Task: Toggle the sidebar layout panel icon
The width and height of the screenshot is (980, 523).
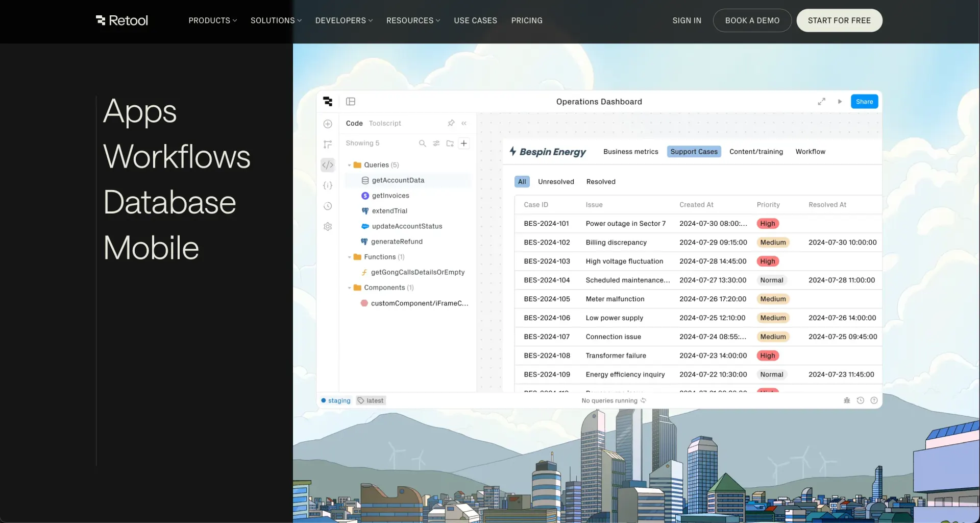Action: [351, 102]
